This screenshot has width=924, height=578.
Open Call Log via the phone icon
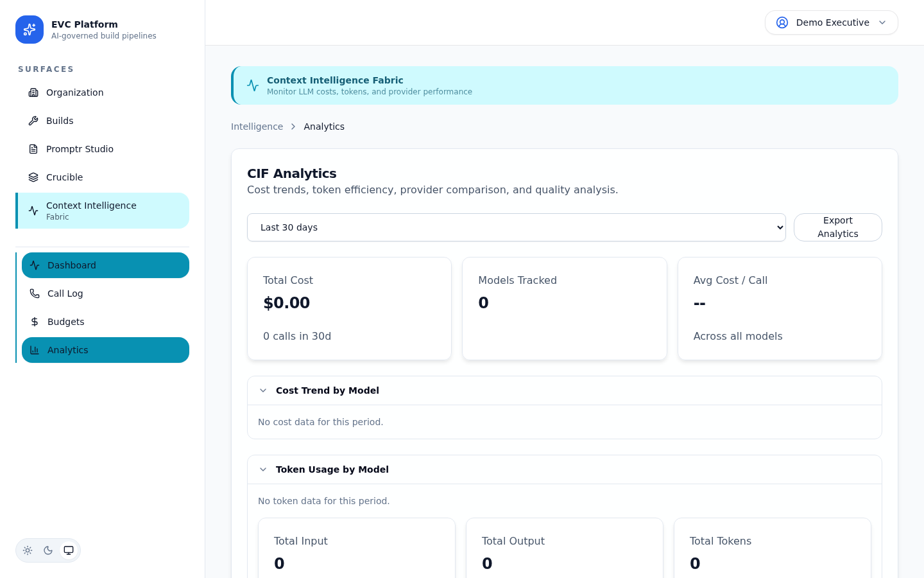35,293
